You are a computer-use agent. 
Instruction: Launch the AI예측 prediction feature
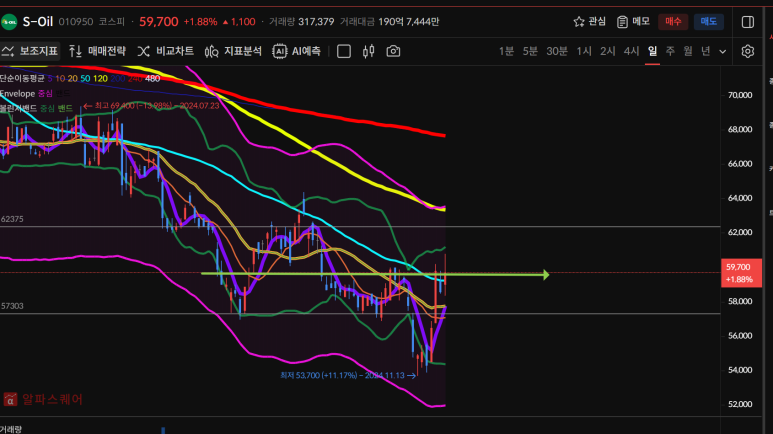pyautogui.click(x=296, y=51)
